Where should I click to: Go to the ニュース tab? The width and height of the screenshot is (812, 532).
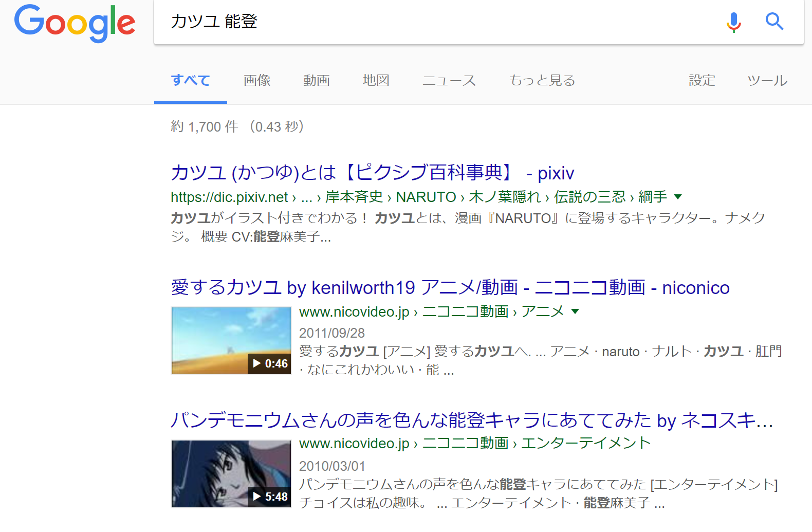click(449, 81)
